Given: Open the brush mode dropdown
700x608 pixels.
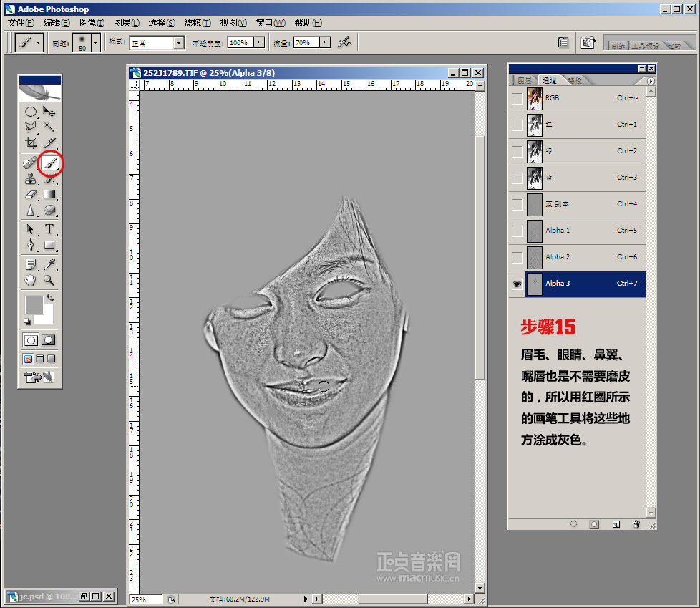Looking at the screenshot, I should [x=178, y=43].
